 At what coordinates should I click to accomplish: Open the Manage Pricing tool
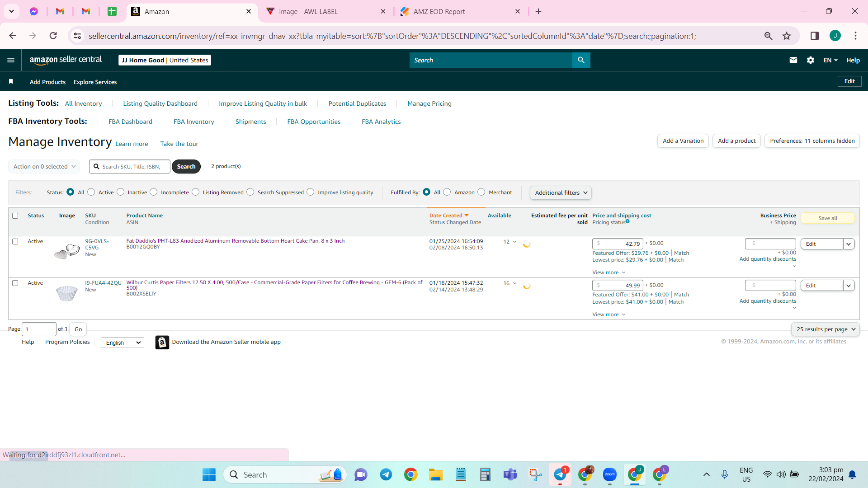pyautogui.click(x=429, y=103)
